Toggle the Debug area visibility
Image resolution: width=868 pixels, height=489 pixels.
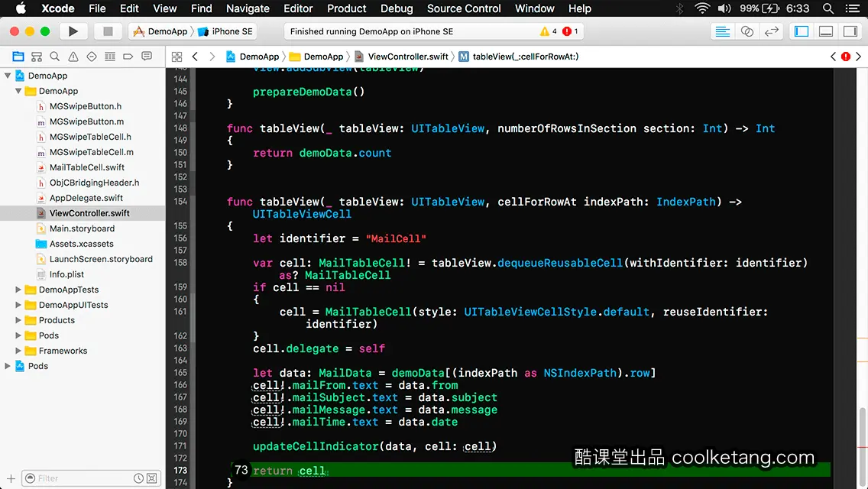pos(826,31)
